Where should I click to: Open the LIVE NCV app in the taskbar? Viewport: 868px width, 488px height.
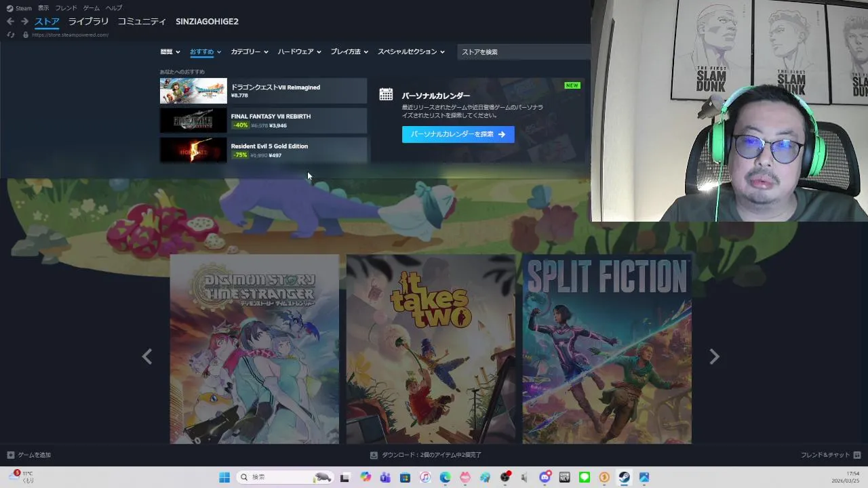(x=564, y=477)
